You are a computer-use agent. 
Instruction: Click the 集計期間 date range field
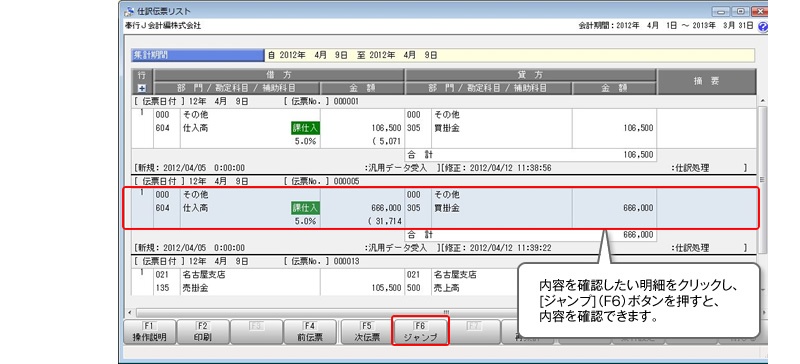[x=509, y=56]
